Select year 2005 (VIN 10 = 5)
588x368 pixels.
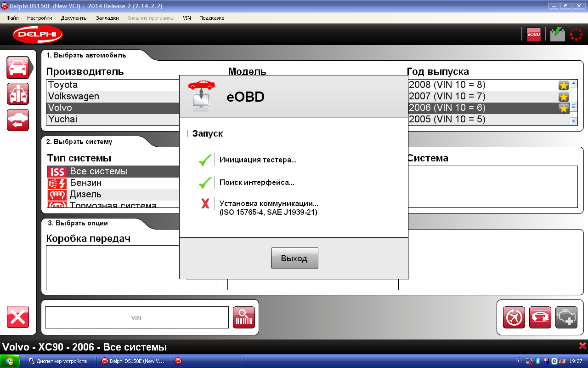[x=488, y=119]
